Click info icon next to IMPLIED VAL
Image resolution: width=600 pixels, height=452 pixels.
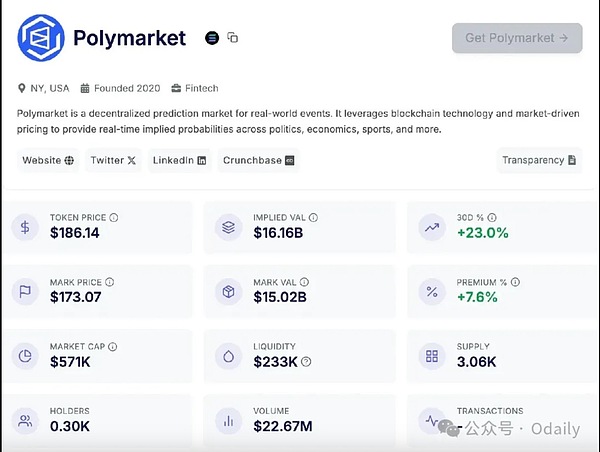[x=313, y=217]
